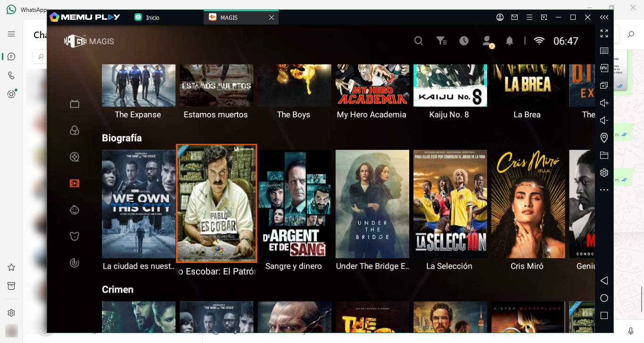Open WhatsApp Status icon
Image resolution: width=644 pixels, height=343 pixels.
pyautogui.click(x=11, y=94)
